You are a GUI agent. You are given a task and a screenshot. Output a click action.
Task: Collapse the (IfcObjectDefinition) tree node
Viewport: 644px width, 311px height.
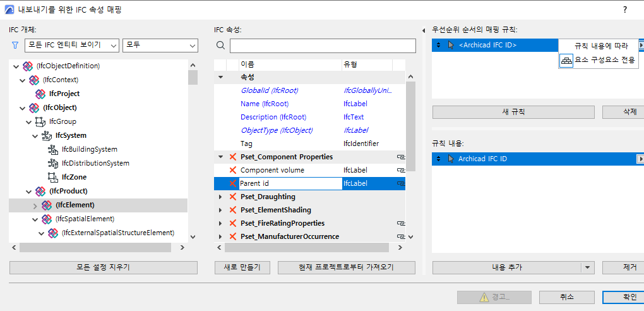click(x=16, y=66)
